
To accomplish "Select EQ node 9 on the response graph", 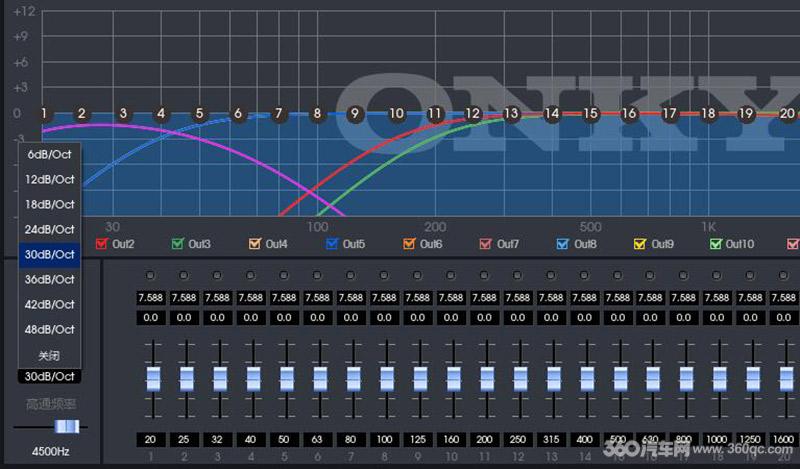I will pyautogui.click(x=355, y=113).
